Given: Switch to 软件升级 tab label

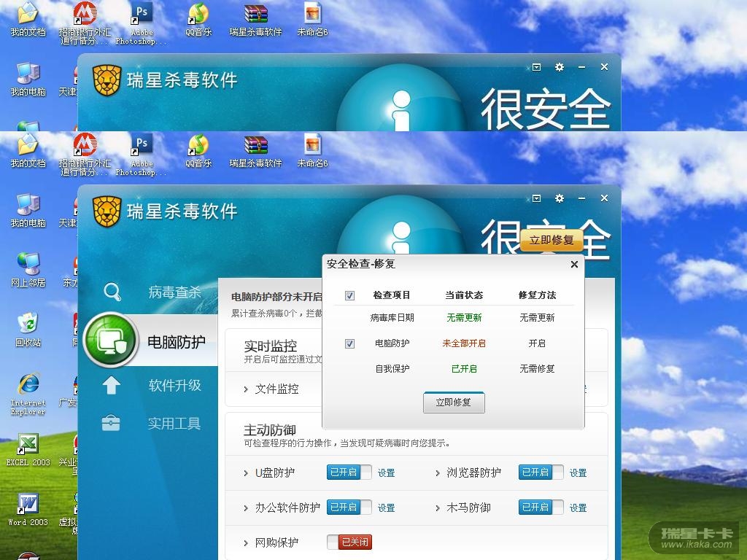Looking at the screenshot, I should pyautogui.click(x=175, y=385).
